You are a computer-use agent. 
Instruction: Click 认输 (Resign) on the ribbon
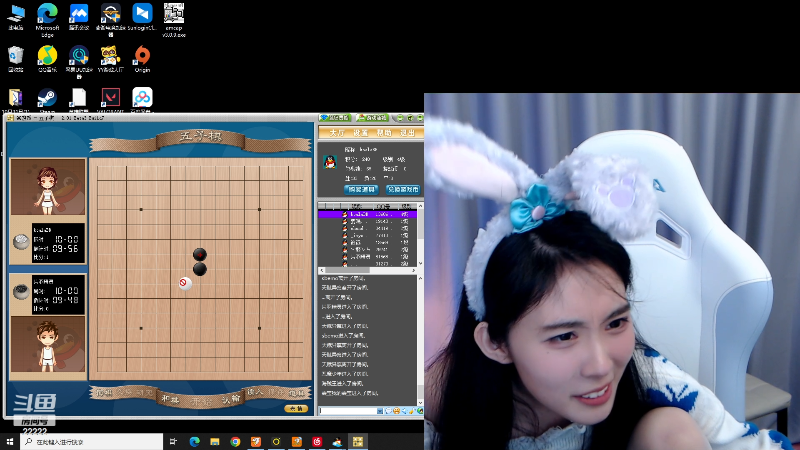(x=231, y=399)
